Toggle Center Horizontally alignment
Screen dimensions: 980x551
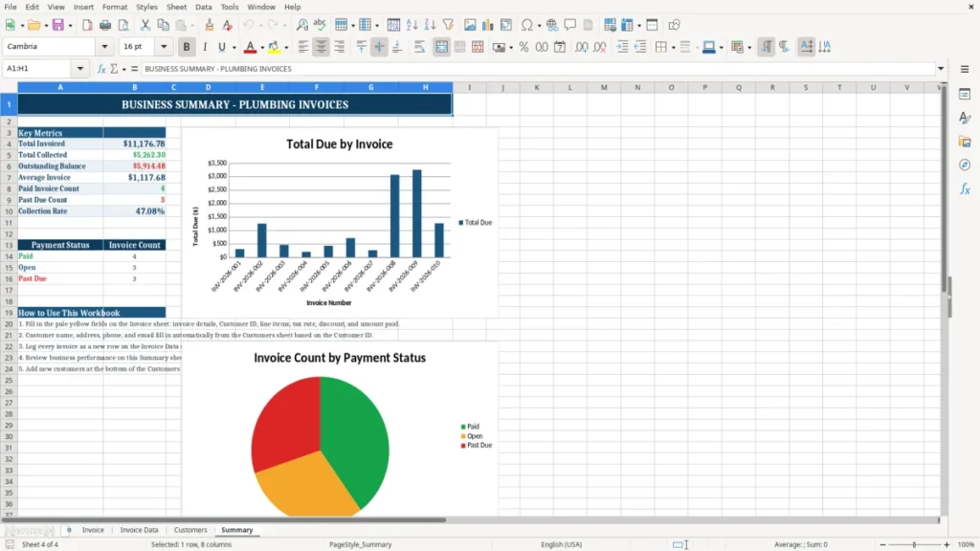(x=322, y=47)
